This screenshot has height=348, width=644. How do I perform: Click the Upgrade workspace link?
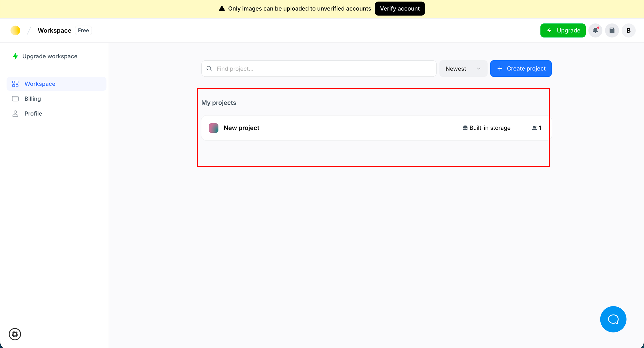pos(50,56)
